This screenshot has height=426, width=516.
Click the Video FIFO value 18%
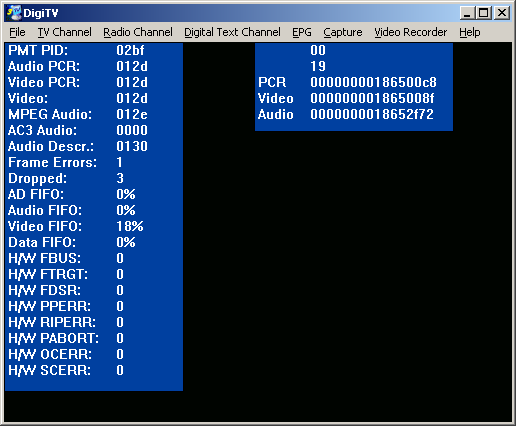coord(130,226)
